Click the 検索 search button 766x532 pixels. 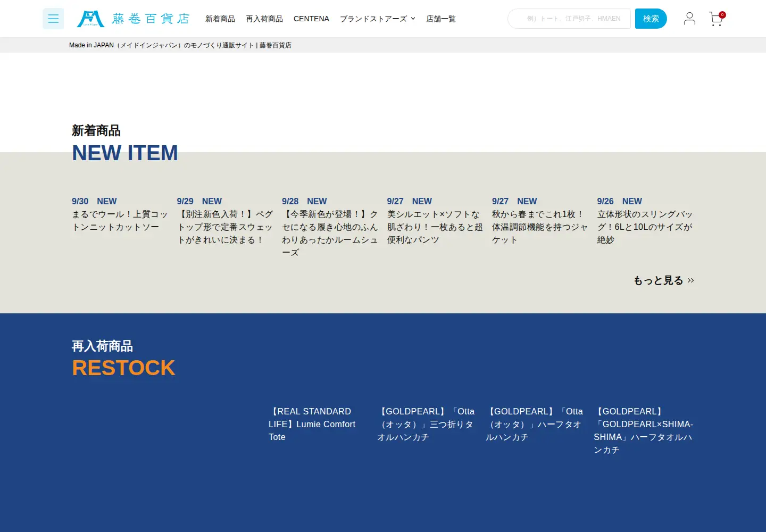651,19
